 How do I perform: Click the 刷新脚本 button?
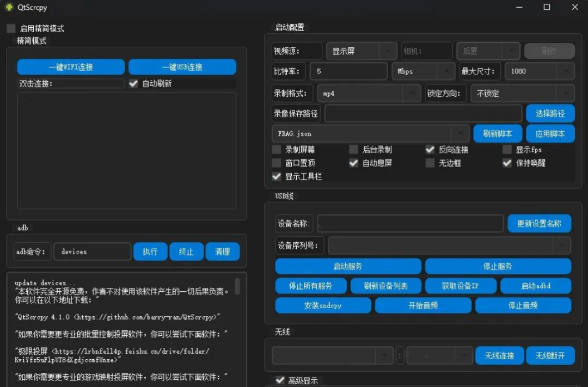click(x=498, y=133)
